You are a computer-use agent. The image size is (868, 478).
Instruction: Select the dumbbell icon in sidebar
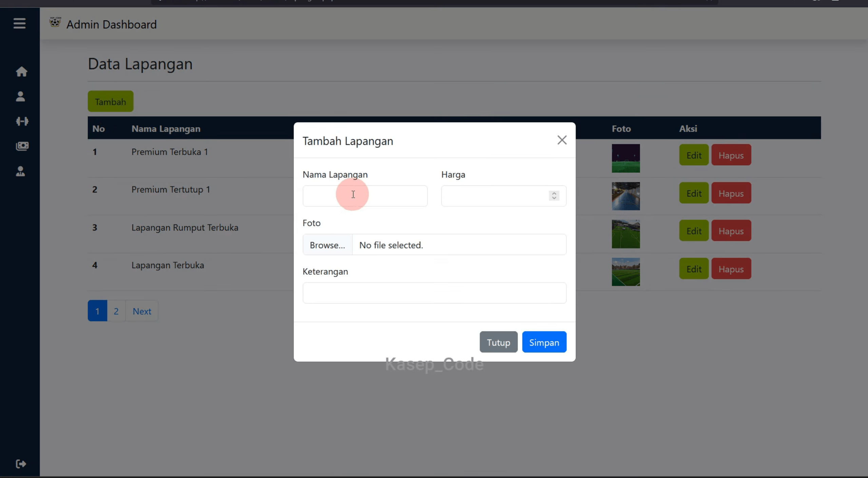(x=22, y=121)
